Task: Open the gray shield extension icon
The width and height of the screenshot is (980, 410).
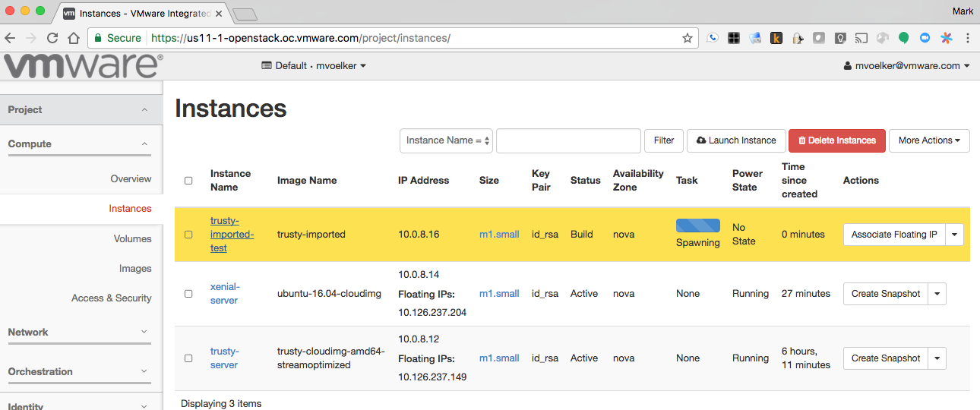Action: coord(819,38)
